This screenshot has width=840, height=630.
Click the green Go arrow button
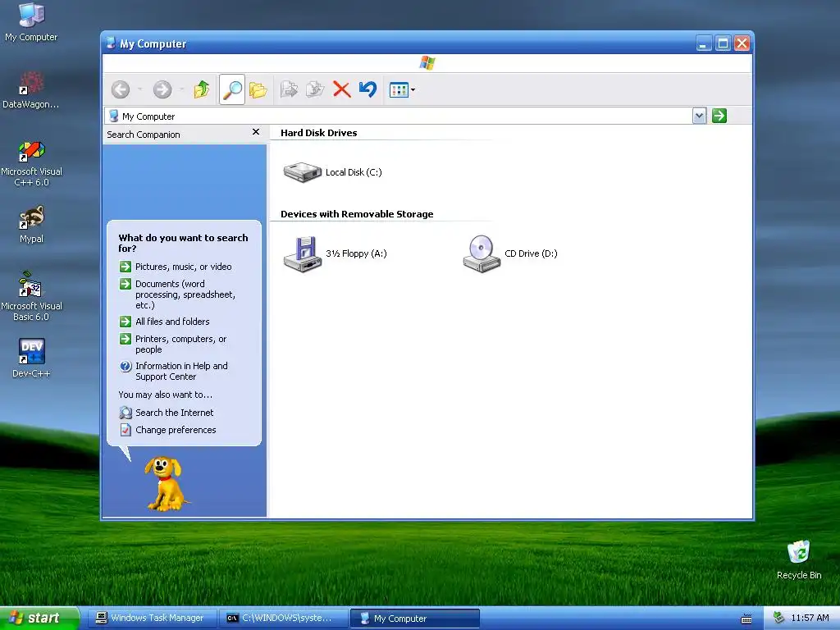click(x=719, y=116)
